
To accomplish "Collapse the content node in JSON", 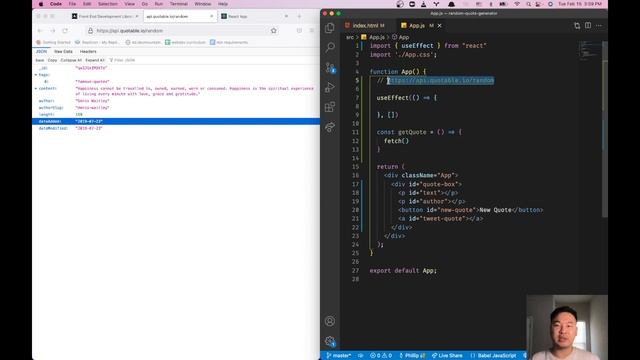I will [36, 89].
